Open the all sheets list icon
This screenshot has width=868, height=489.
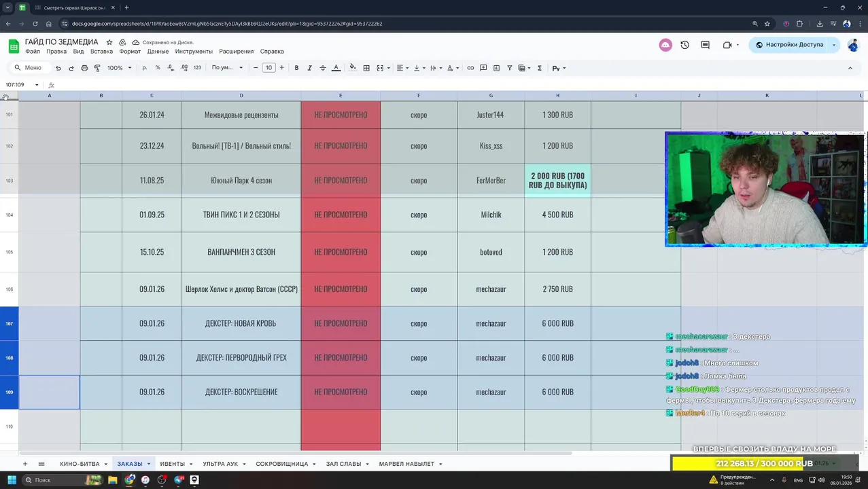(x=41, y=464)
